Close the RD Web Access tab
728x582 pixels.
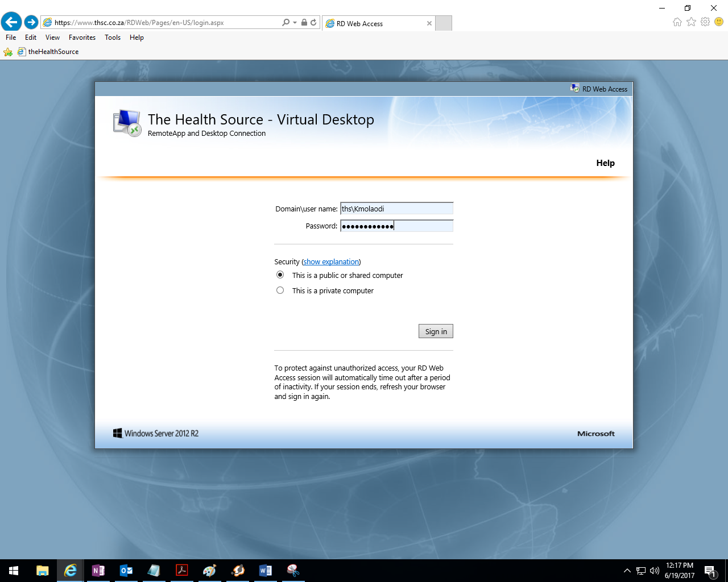click(429, 23)
